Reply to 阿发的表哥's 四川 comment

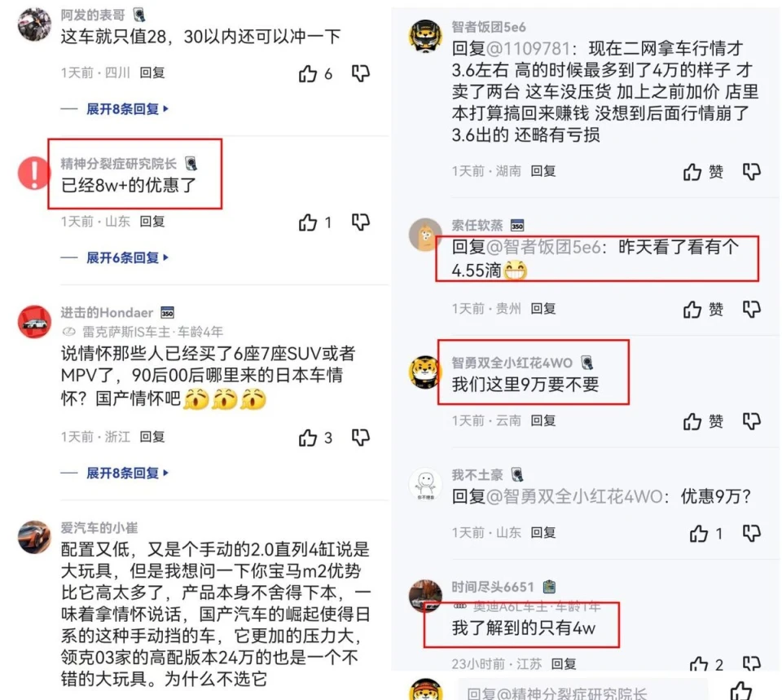click(152, 73)
